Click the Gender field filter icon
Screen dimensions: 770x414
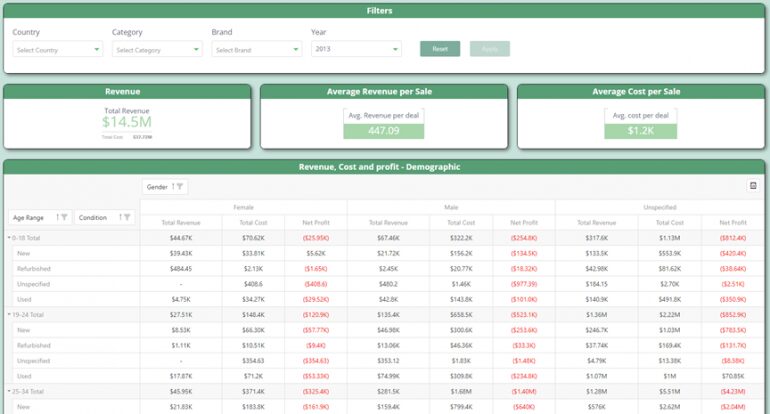181,186
